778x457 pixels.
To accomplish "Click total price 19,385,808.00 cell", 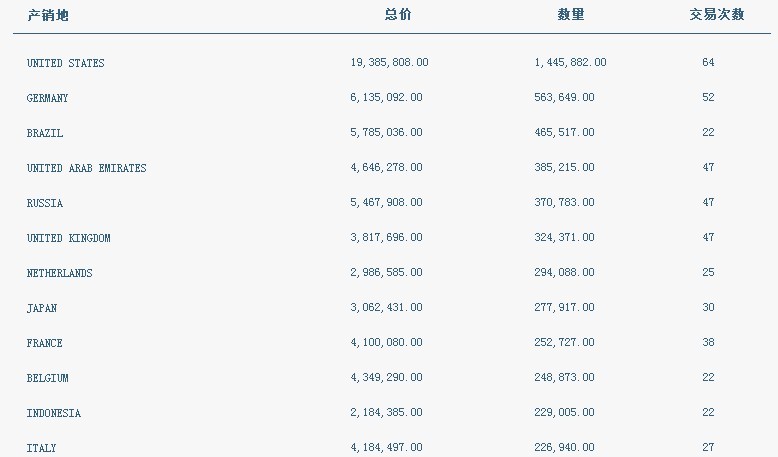I will (389, 63).
